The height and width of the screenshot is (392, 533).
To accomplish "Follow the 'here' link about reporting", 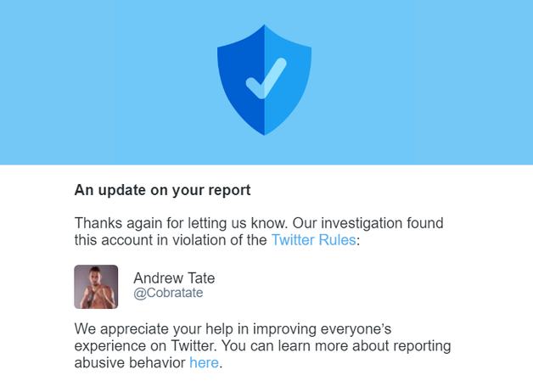I will click(204, 363).
